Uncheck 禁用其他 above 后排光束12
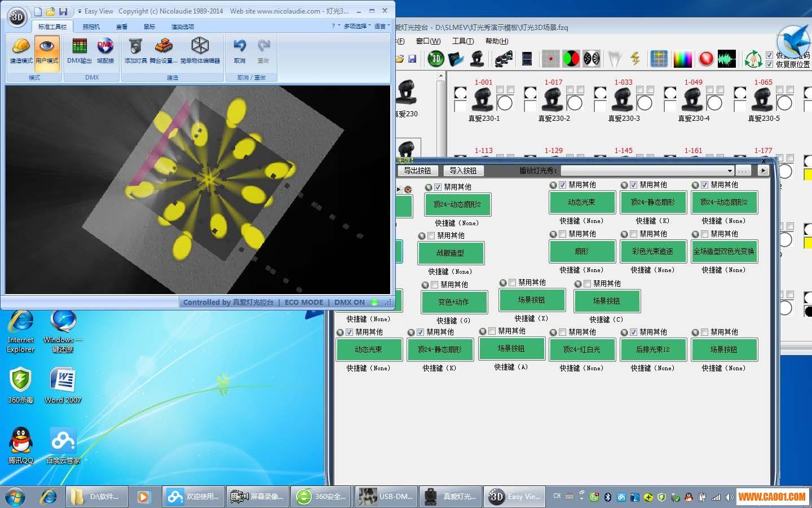Image resolution: width=812 pixels, height=508 pixels. pos(633,332)
